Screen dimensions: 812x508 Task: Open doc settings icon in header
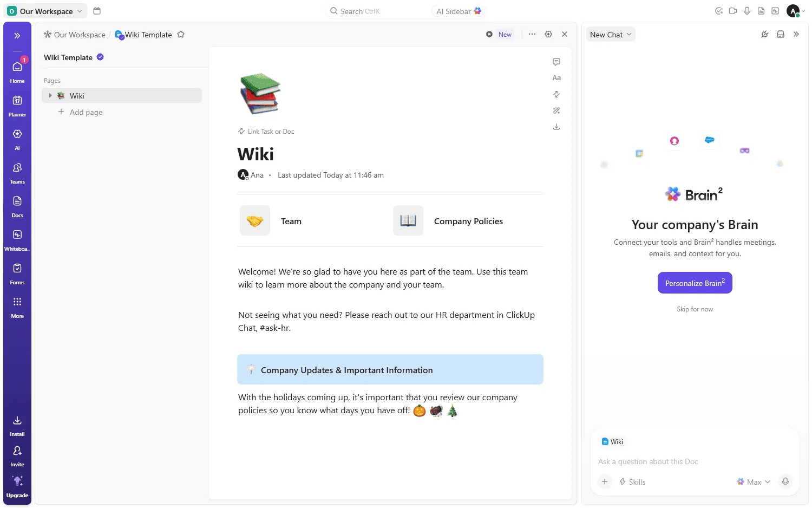point(548,34)
